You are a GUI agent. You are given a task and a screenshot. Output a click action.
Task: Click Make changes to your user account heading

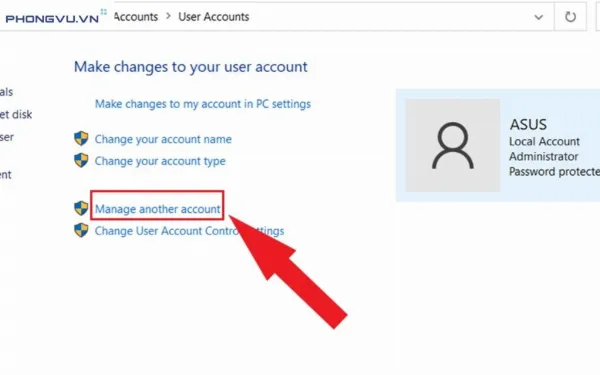point(191,67)
